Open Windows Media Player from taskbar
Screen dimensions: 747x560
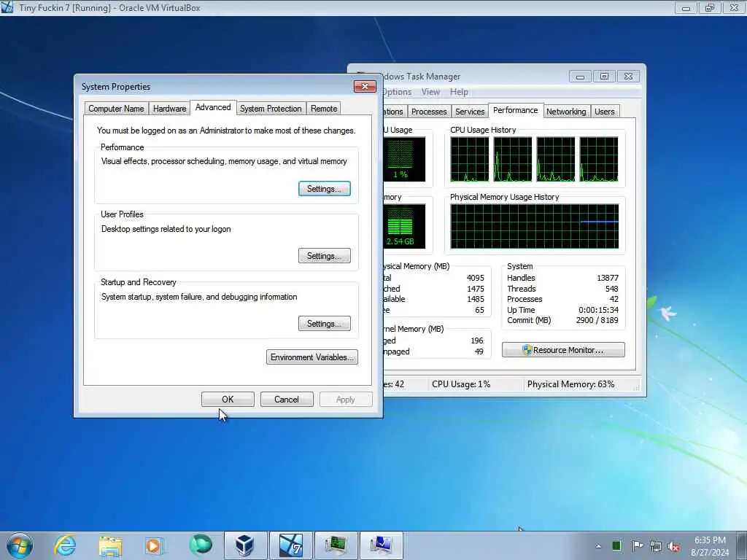coord(154,545)
